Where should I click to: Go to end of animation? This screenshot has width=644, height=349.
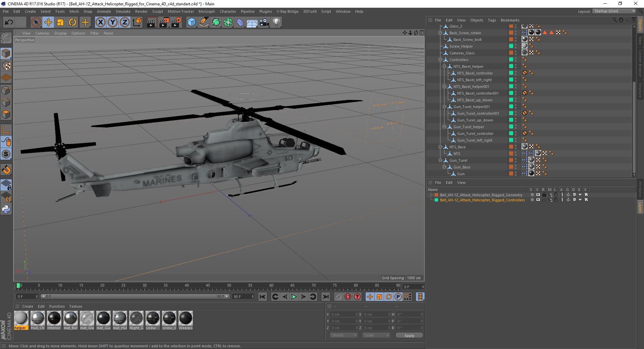coord(325,297)
